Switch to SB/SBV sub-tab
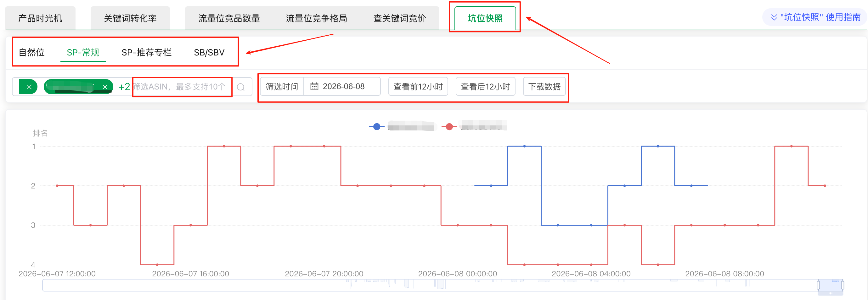 tap(209, 52)
